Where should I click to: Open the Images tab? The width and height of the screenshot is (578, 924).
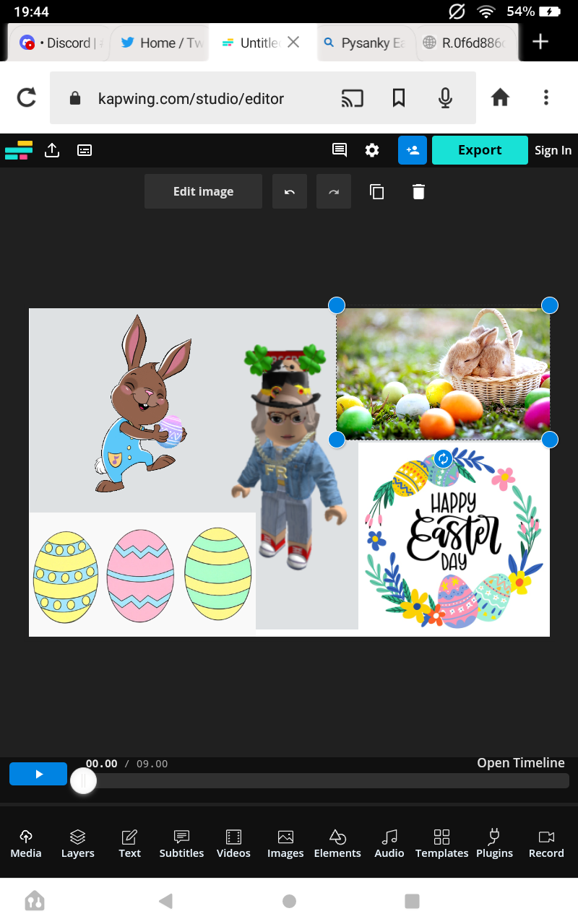click(285, 844)
